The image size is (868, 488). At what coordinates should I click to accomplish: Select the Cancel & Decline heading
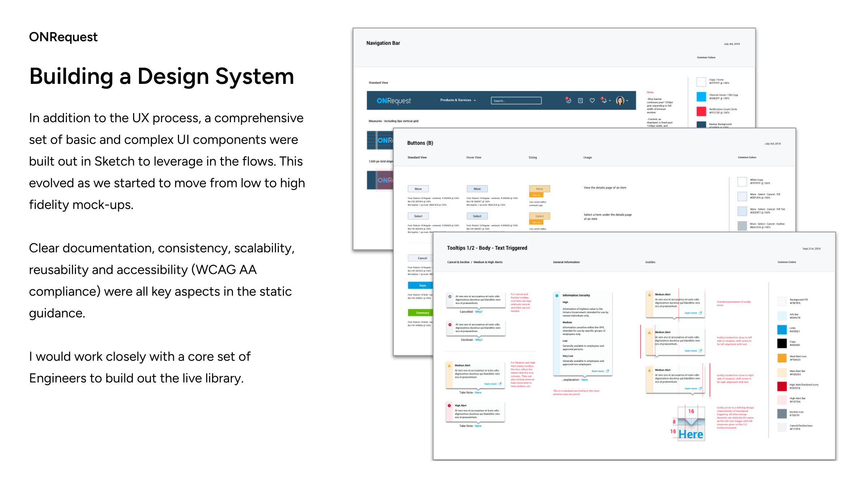tap(458, 262)
